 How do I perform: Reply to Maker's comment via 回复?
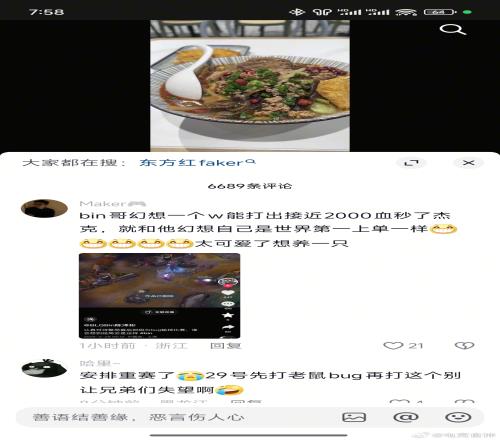pyautogui.click(x=225, y=346)
